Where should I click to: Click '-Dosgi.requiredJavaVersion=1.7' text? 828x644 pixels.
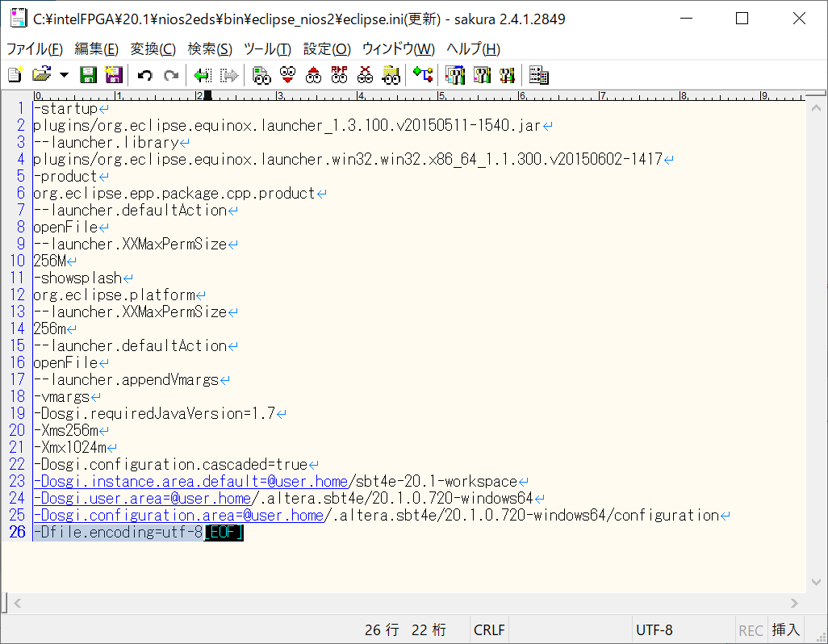(154, 413)
